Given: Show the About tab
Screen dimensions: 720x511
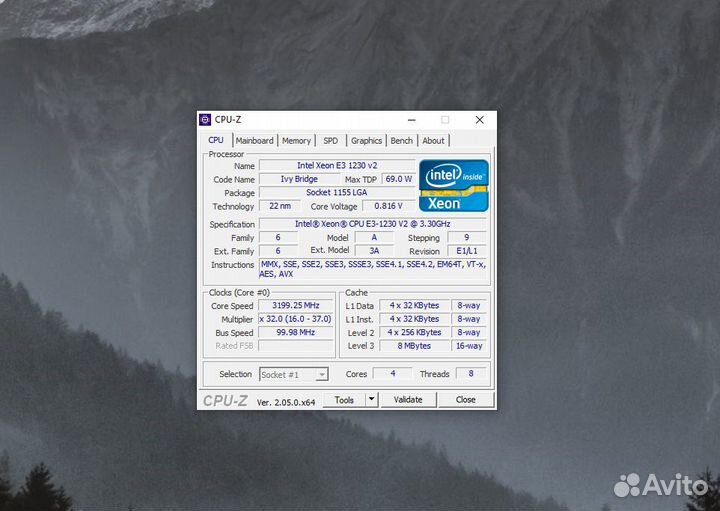Looking at the screenshot, I should pyautogui.click(x=433, y=140).
